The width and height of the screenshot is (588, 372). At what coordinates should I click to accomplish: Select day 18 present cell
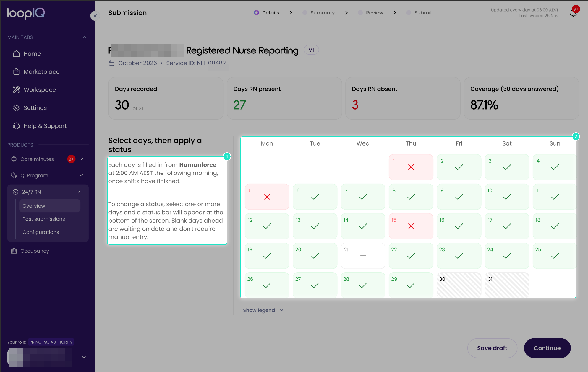point(554,226)
